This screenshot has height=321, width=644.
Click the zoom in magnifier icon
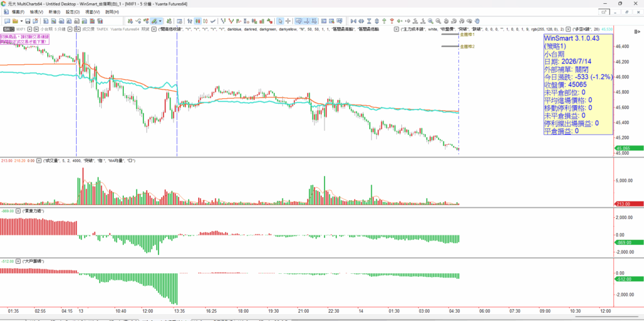pos(430,21)
